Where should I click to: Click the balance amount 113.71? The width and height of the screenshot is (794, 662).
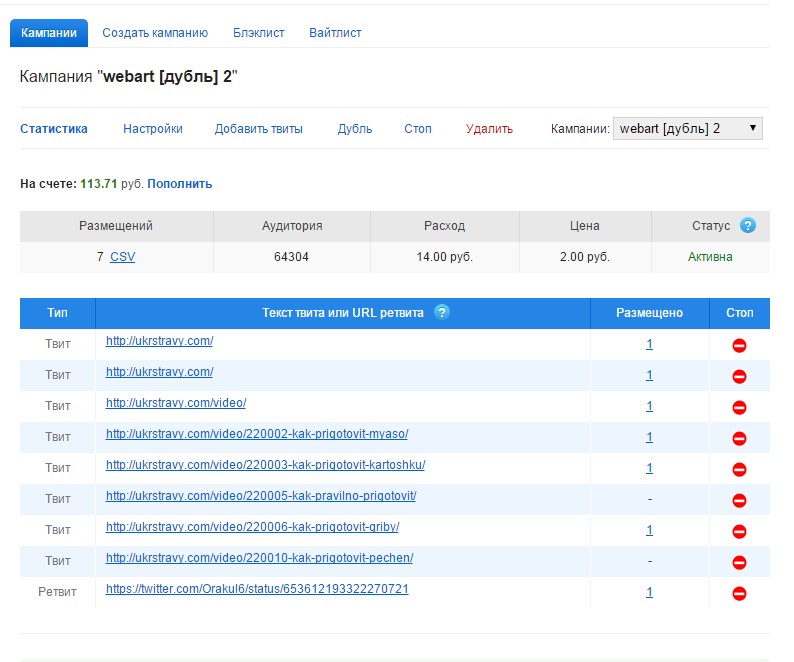coord(99,183)
